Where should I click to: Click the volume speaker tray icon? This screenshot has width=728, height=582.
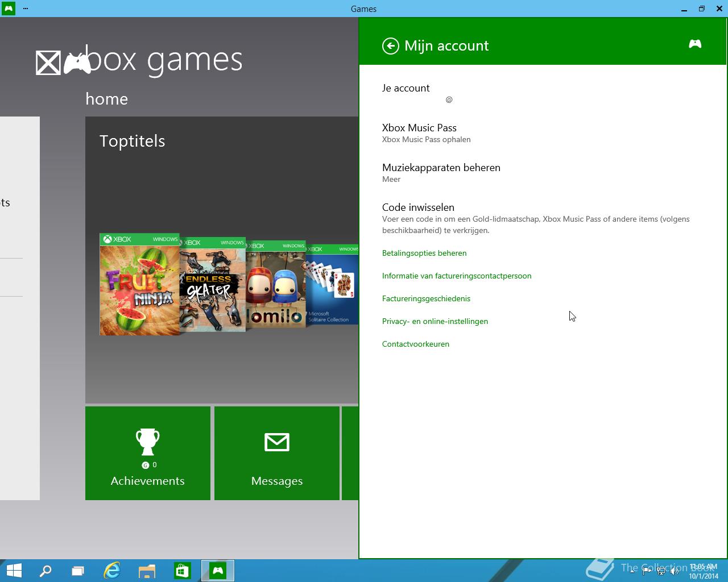point(675,571)
